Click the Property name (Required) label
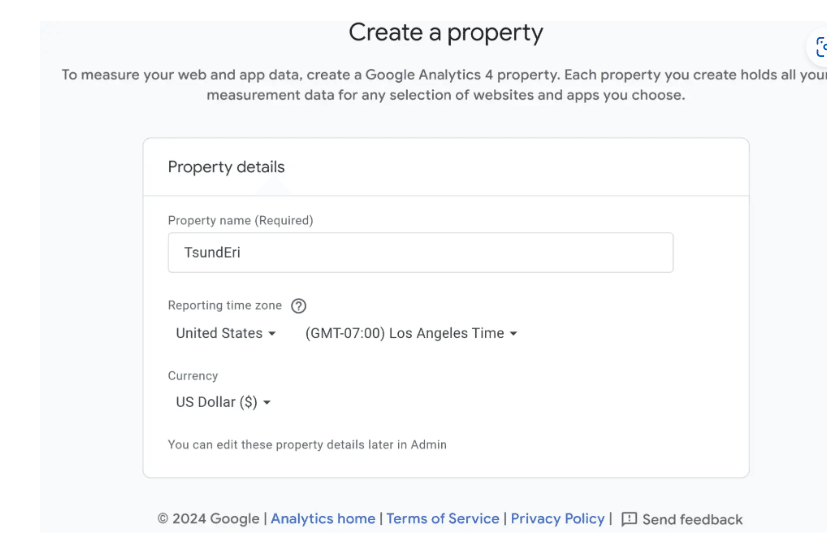 [241, 220]
